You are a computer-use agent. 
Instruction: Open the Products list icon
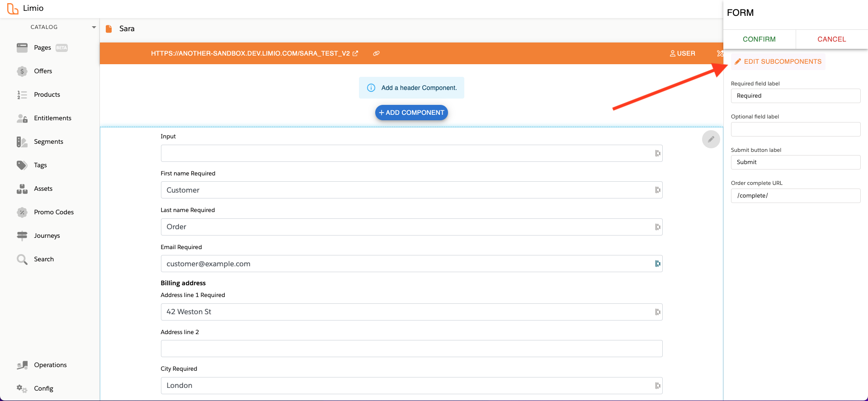pos(22,94)
